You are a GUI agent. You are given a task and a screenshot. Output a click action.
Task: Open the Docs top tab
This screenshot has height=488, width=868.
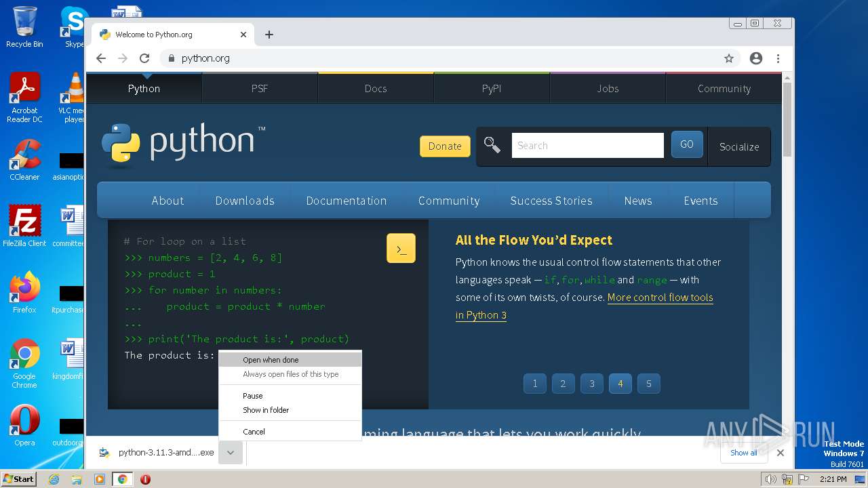click(x=376, y=88)
